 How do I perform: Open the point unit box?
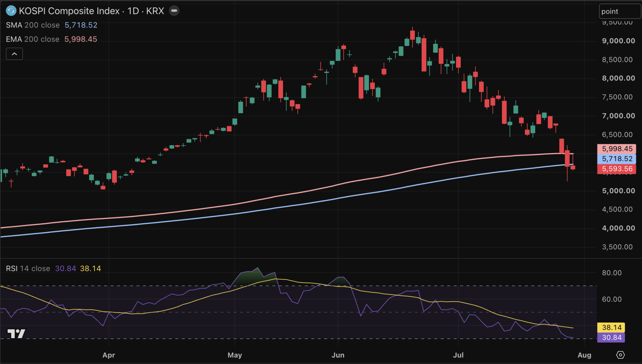point(620,11)
